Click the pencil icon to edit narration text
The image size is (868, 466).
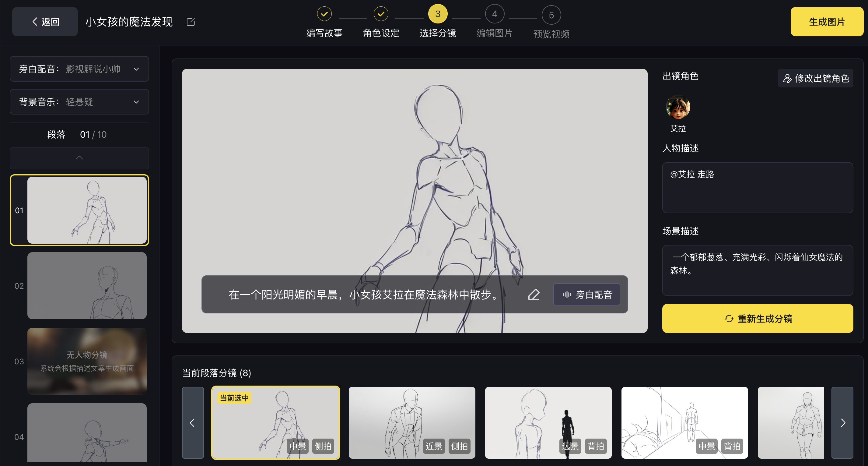tap(534, 294)
